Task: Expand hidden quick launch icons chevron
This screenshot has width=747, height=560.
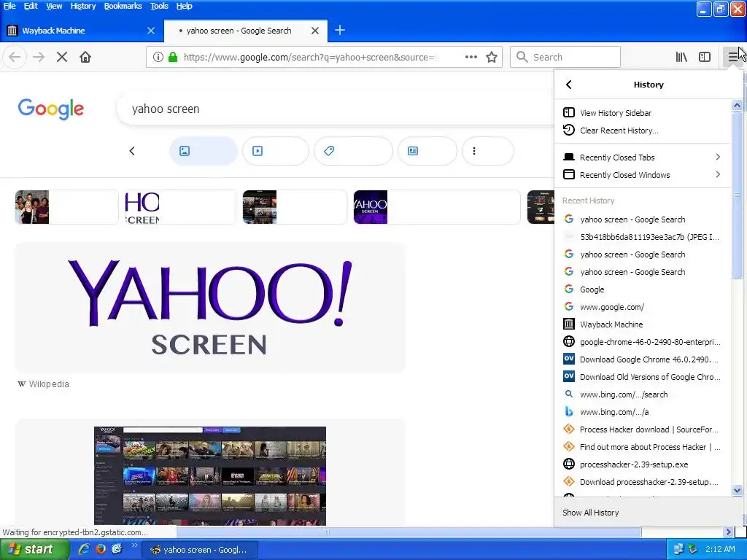Action: (134, 545)
